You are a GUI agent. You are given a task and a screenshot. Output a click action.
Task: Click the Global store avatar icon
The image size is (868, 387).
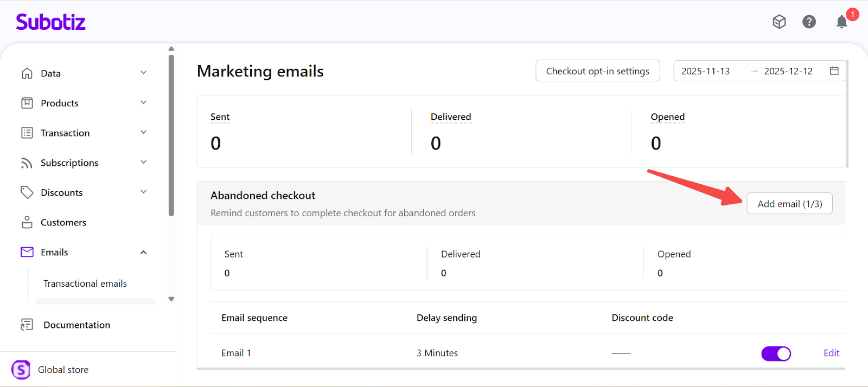(x=21, y=370)
